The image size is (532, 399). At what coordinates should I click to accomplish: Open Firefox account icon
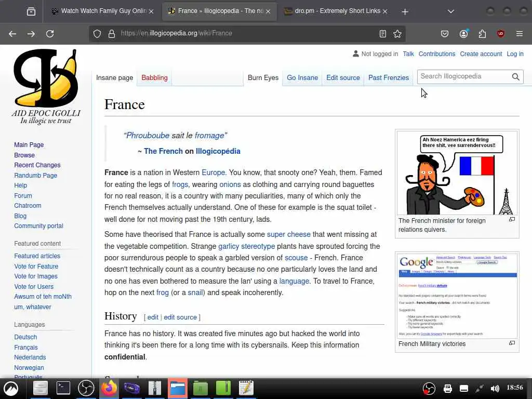tap(464, 34)
